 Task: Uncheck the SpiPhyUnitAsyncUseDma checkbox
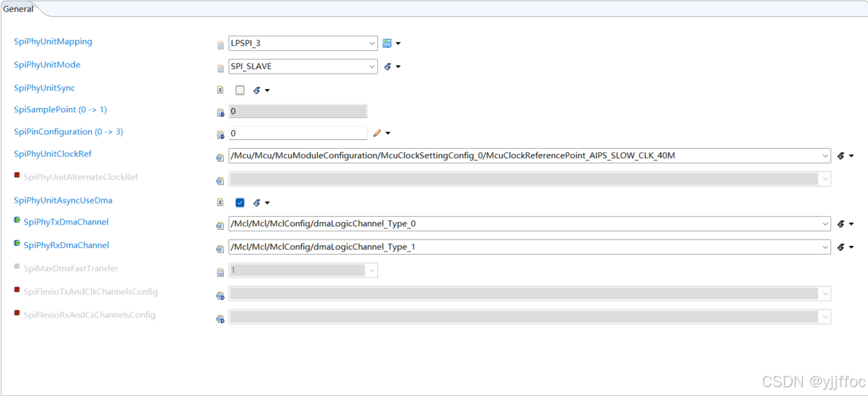point(240,203)
